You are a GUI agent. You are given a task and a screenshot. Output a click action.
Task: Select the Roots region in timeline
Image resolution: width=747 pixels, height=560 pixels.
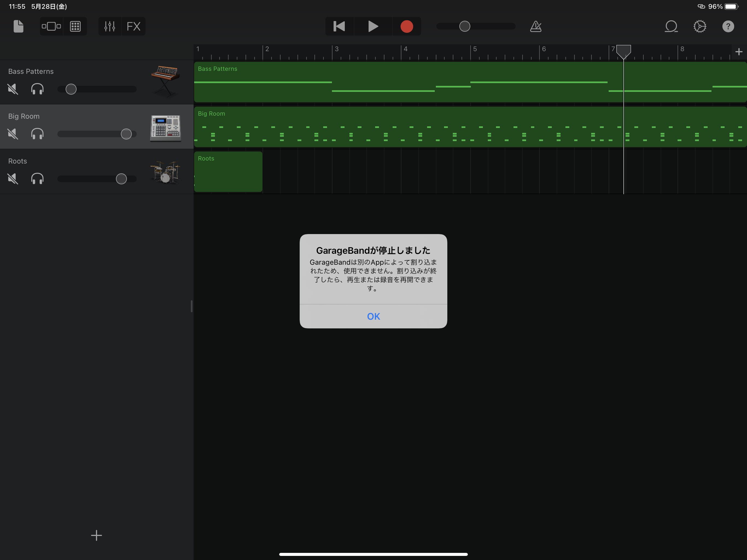click(x=228, y=172)
